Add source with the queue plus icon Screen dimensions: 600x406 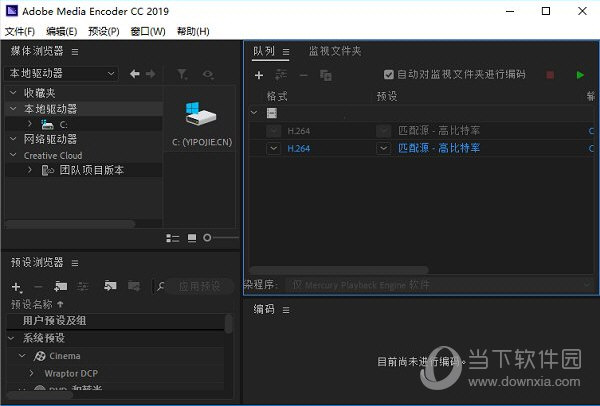click(259, 75)
